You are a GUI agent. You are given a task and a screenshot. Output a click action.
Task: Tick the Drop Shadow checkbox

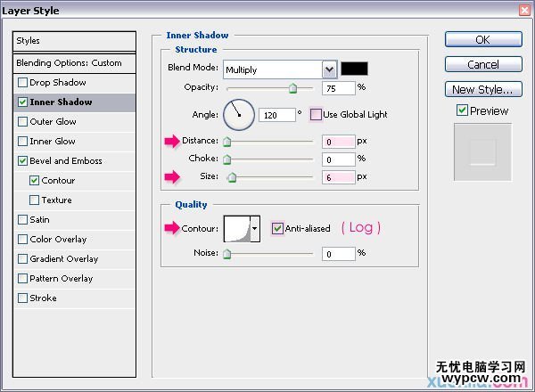coord(22,83)
